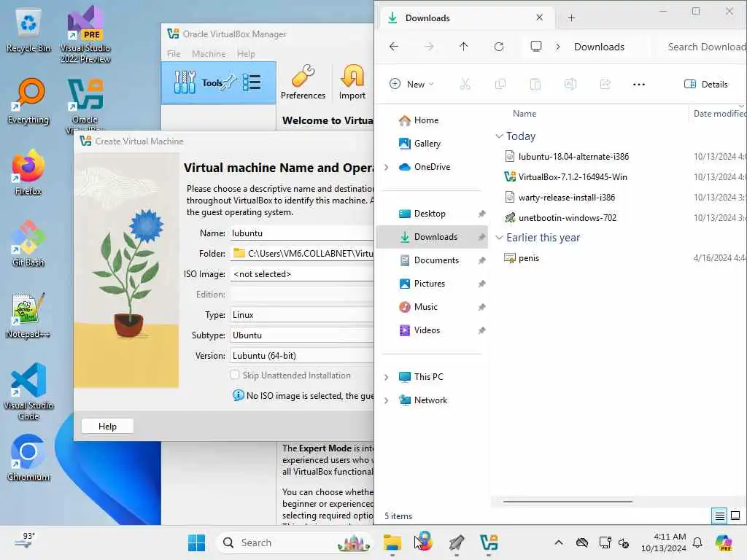747x560 pixels.
Task: Open the See more (three dots) menu
Action: (639, 85)
